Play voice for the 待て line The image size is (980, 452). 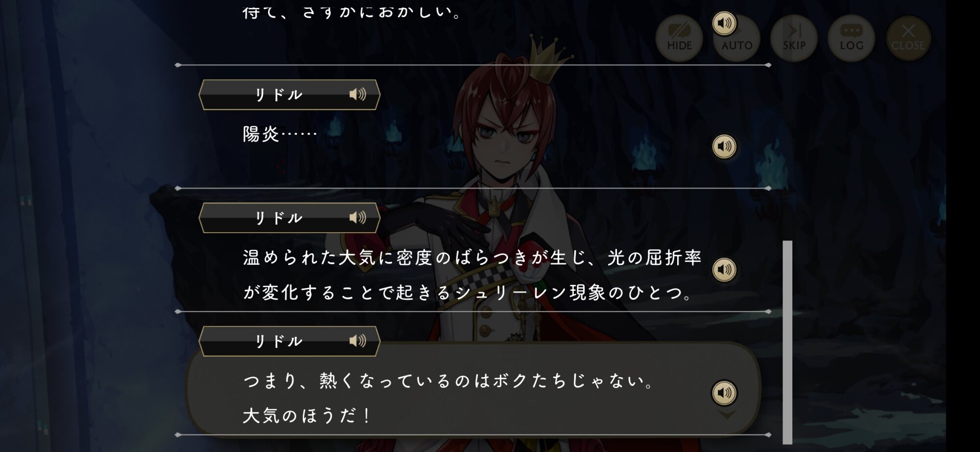724,23
